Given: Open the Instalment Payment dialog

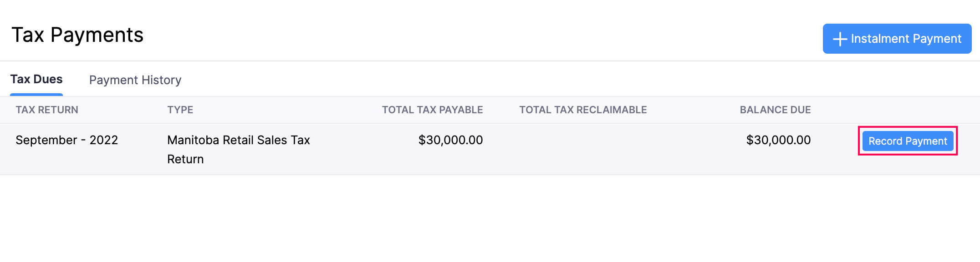Looking at the screenshot, I should pyautogui.click(x=897, y=39).
